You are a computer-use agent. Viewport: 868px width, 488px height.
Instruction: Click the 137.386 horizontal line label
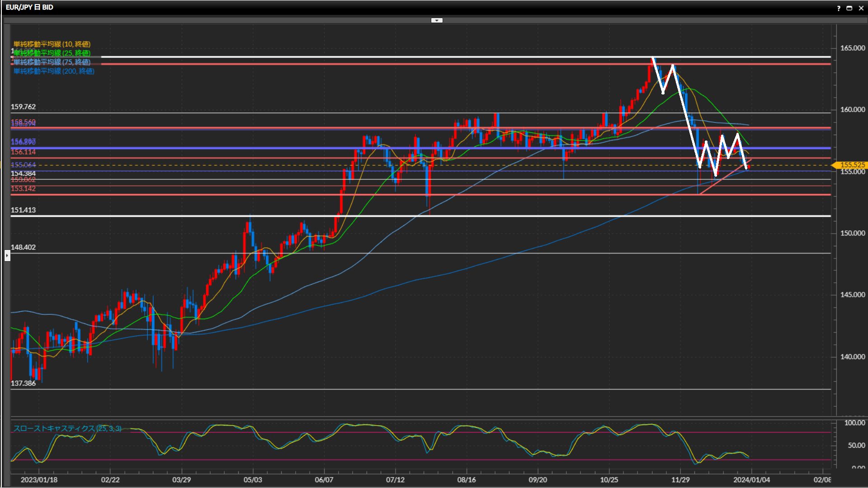tap(23, 383)
